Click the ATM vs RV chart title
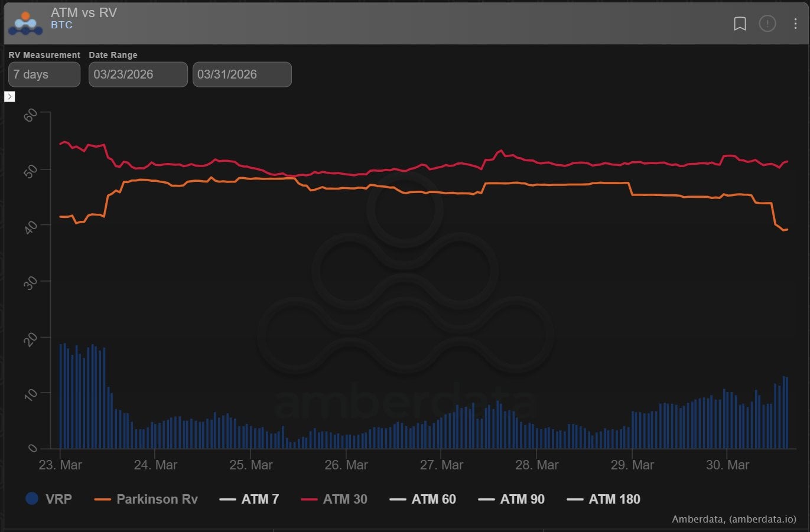Screen dimensions: 810x532 coord(84,12)
